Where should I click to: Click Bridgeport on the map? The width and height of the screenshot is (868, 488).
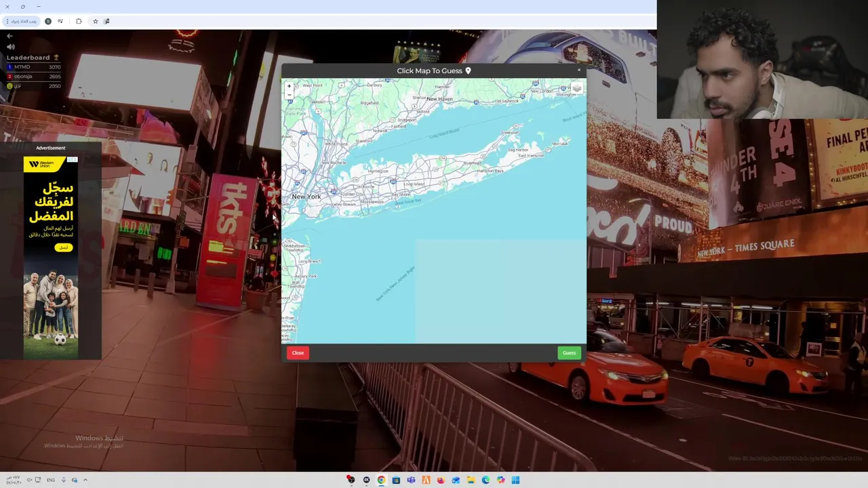(x=407, y=120)
